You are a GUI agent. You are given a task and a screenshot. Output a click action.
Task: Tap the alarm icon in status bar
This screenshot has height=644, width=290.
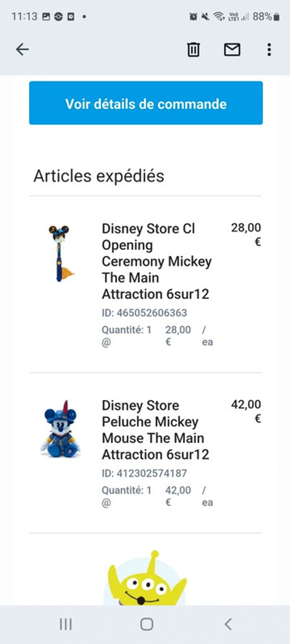[193, 17]
